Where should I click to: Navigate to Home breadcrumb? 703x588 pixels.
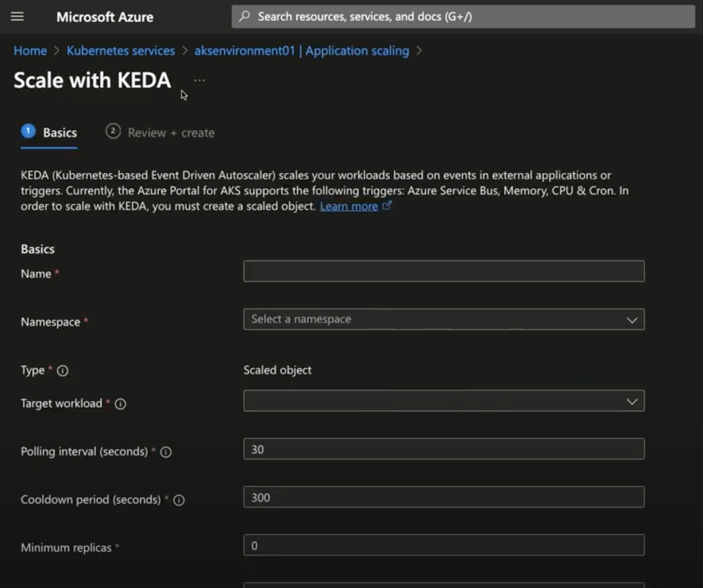(x=30, y=51)
